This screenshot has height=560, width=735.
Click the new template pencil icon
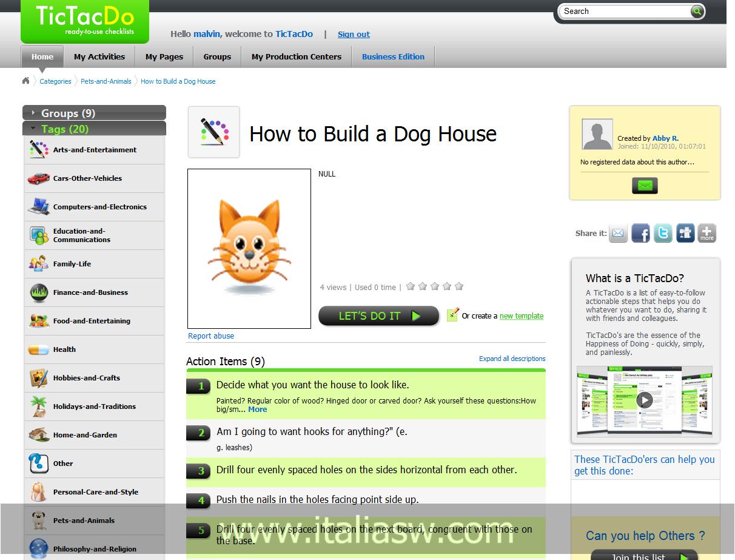pyautogui.click(x=452, y=314)
